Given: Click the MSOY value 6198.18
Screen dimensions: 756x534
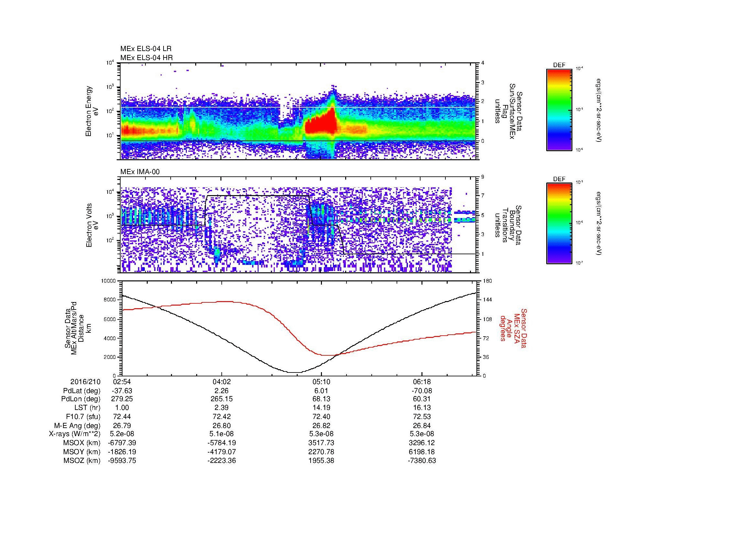Looking at the screenshot, I should (422, 452).
